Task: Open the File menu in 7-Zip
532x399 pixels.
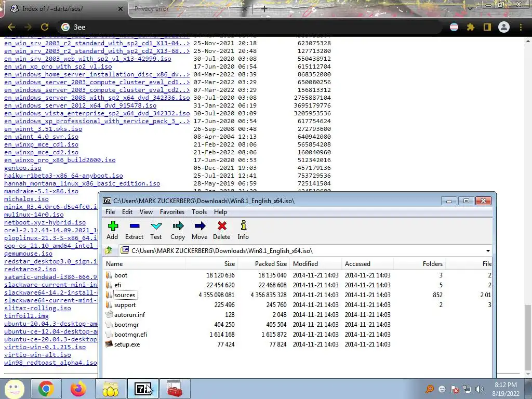Action: (x=110, y=212)
